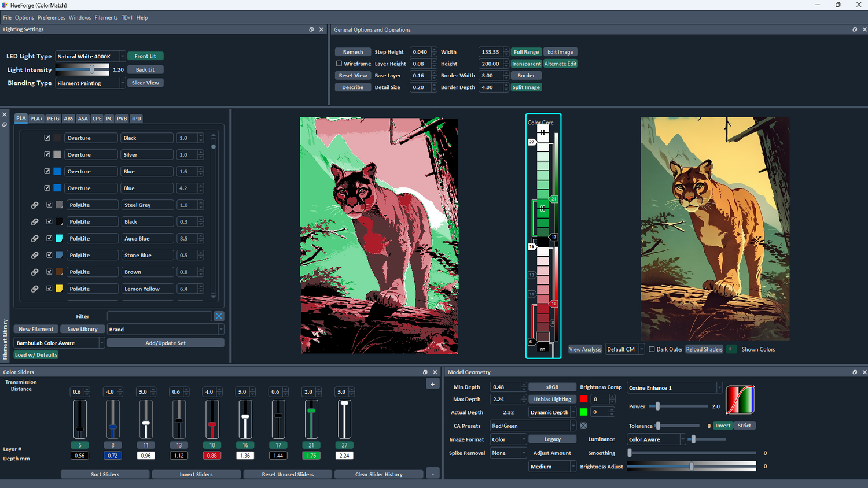868x488 pixels.
Task: Enable the Wireframe checkbox
Action: (339, 64)
